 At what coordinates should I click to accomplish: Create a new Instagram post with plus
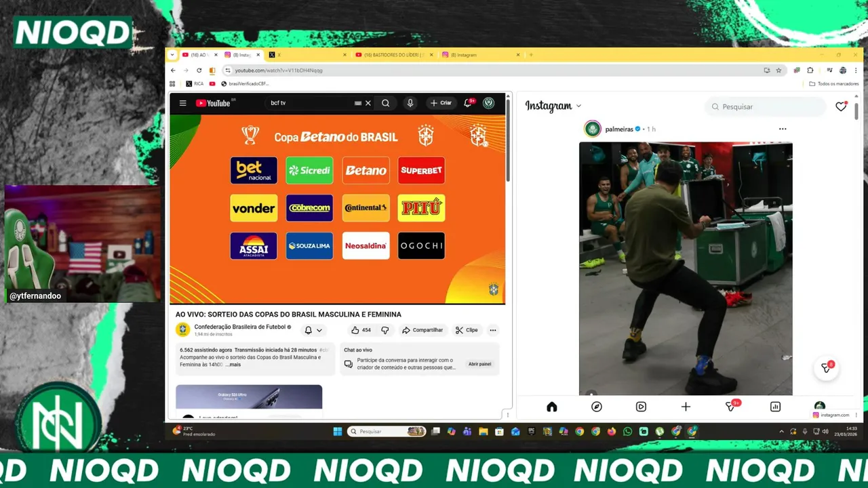[x=686, y=407]
